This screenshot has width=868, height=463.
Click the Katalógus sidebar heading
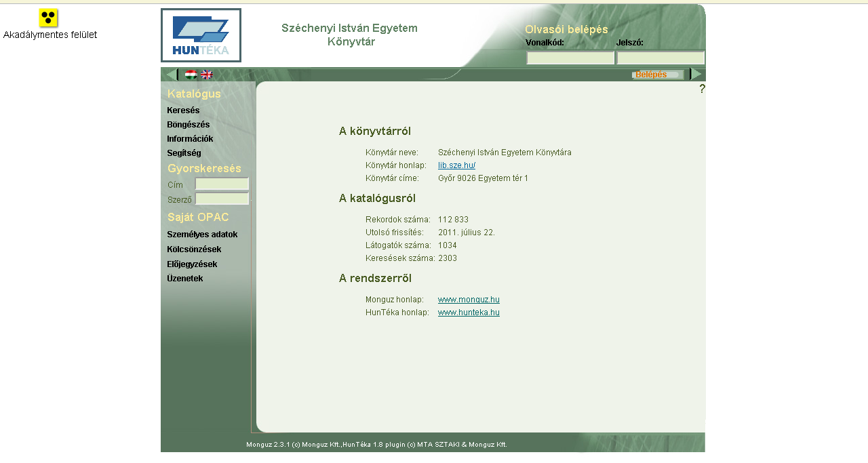coord(194,94)
